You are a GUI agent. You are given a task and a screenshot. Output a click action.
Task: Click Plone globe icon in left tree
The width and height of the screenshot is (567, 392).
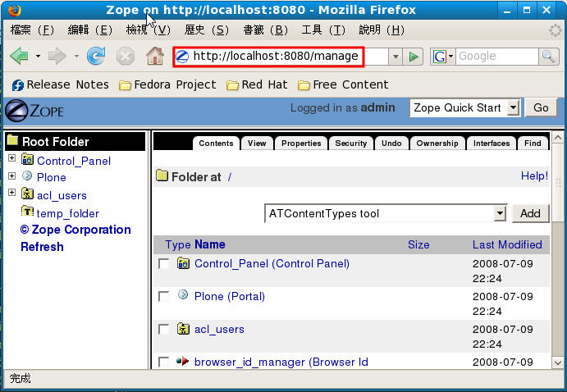pyautogui.click(x=27, y=176)
